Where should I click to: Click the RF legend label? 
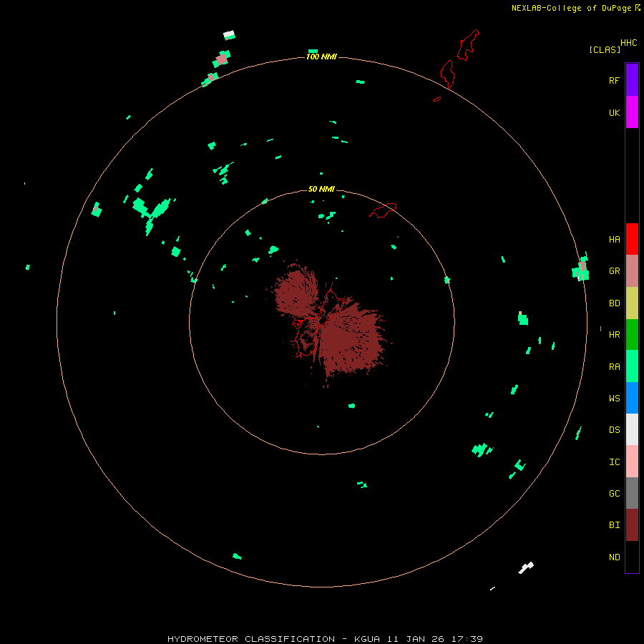[614, 80]
